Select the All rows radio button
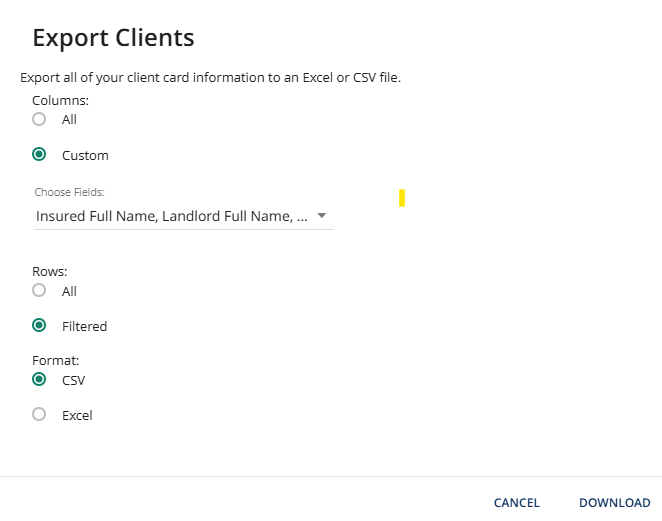This screenshot has height=521, width=662. [39, 291]
